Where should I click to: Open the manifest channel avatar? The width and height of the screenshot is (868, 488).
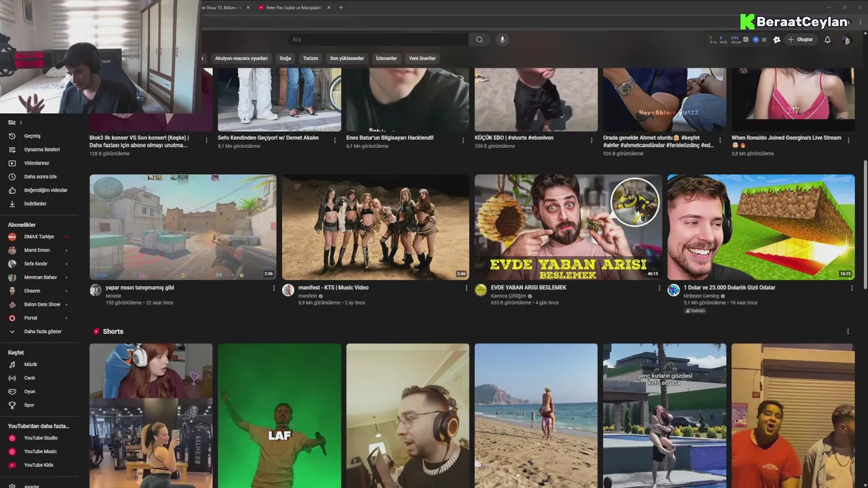pyautogui.click(x=288, y=290)
